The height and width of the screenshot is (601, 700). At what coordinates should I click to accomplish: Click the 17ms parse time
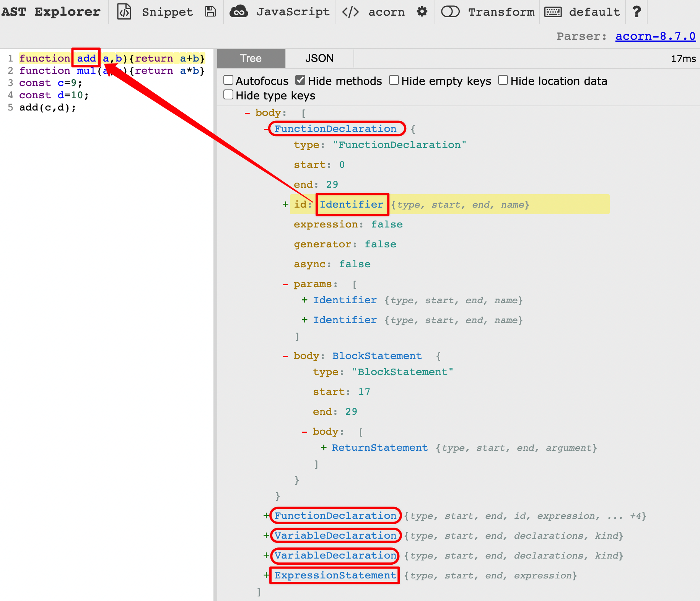(x=683, y=58)
